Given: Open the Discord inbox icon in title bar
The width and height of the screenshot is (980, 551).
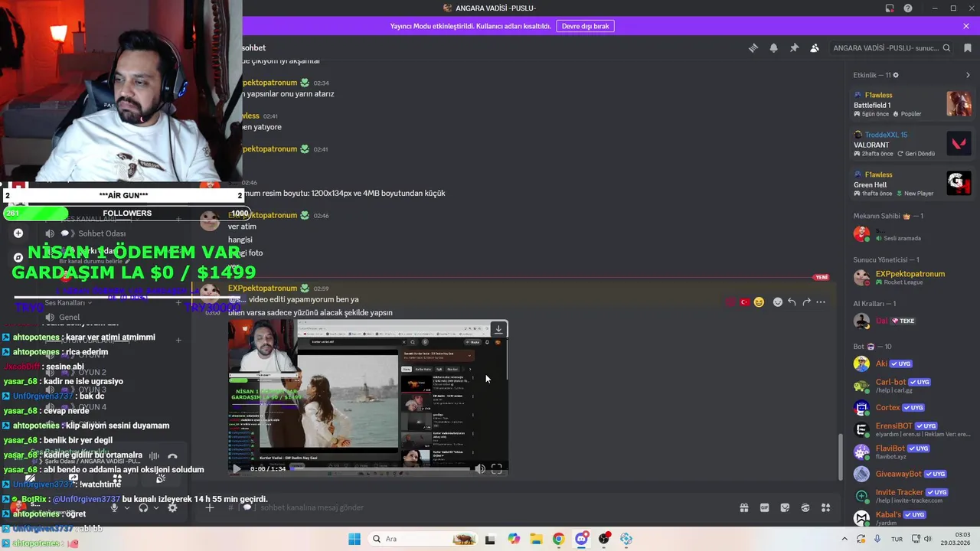Looking at the screenshot, I should click(890, 8).
